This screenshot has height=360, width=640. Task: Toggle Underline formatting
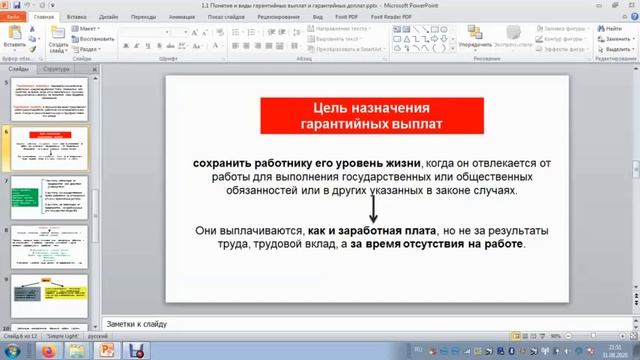pos(148,46)
